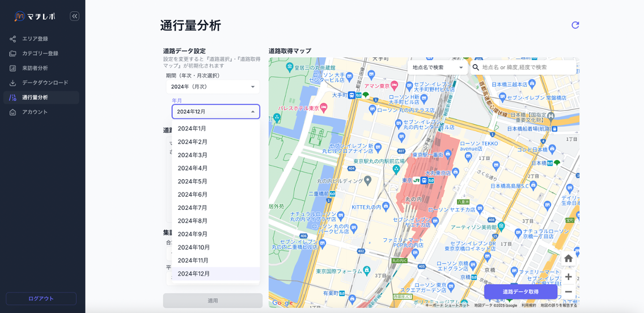Collapse the sidebar with double-chevron icon
Screen dimensions: 644x313
point(74,16)
